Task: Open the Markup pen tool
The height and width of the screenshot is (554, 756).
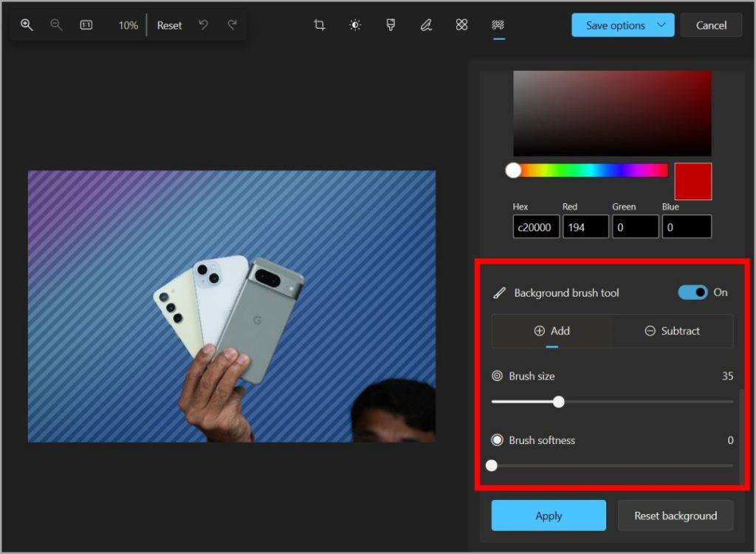Action: (426, 24)
